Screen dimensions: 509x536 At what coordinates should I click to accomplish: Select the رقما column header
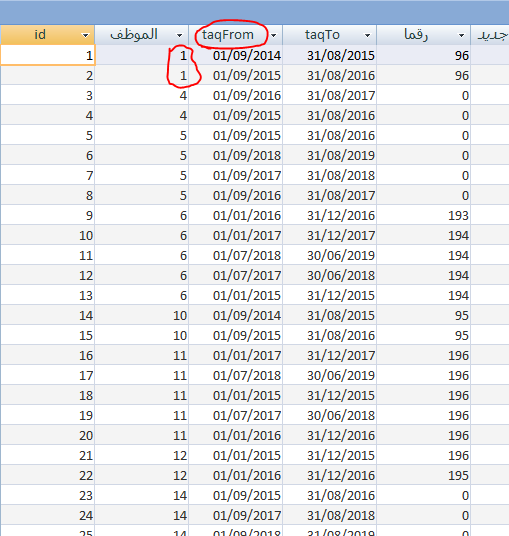(424, 35)
